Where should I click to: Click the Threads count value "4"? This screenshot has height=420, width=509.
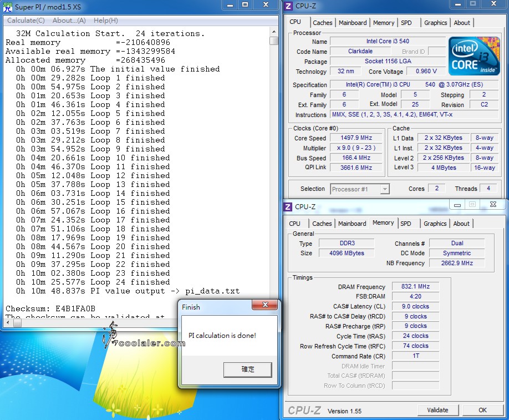click(488, 189)
